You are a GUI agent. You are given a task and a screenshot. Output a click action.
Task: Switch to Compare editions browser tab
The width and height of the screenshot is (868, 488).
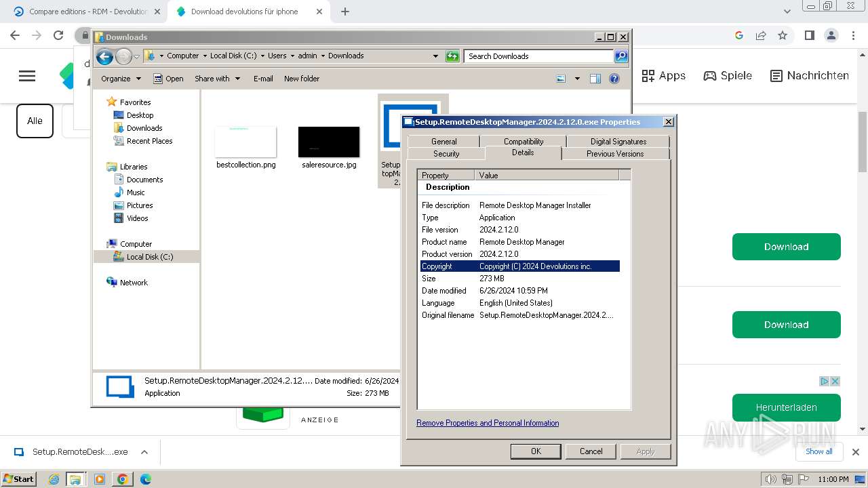(x=87, y=12)
